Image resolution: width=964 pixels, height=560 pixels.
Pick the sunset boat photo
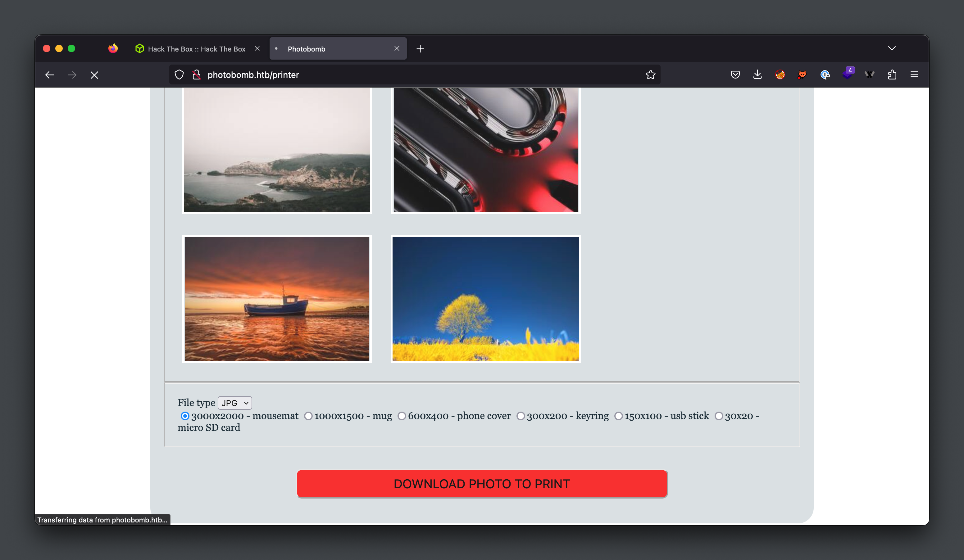(x=277, y=299)
